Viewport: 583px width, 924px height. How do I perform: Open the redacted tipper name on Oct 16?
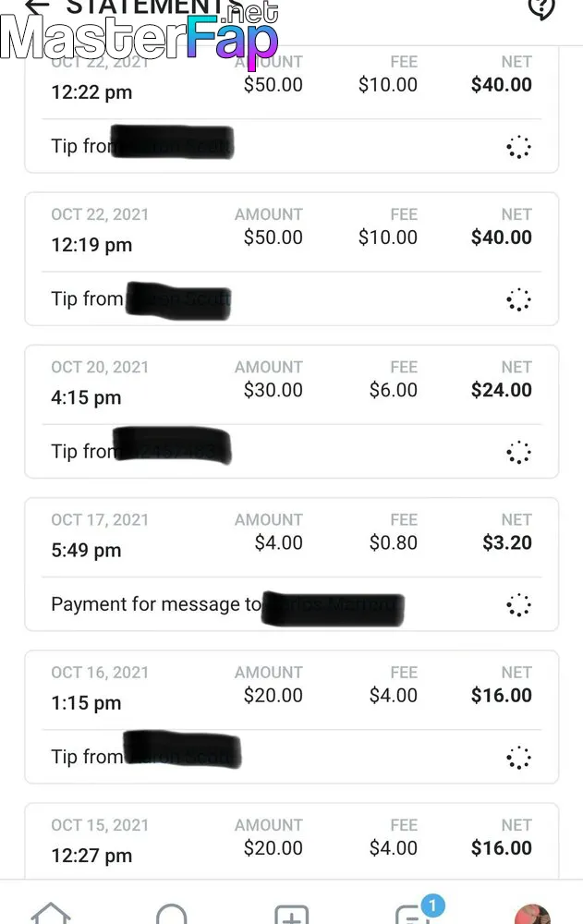click(x=182, y=749)
